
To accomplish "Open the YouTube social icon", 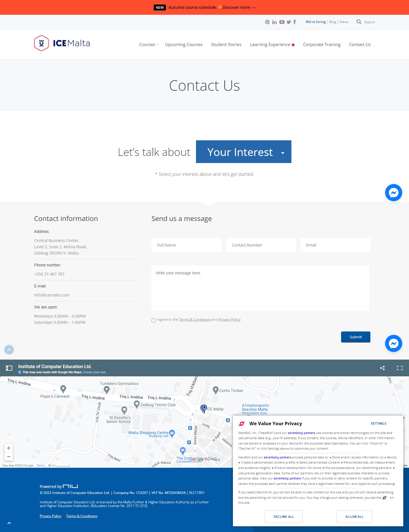I will [x=282, y=22].
